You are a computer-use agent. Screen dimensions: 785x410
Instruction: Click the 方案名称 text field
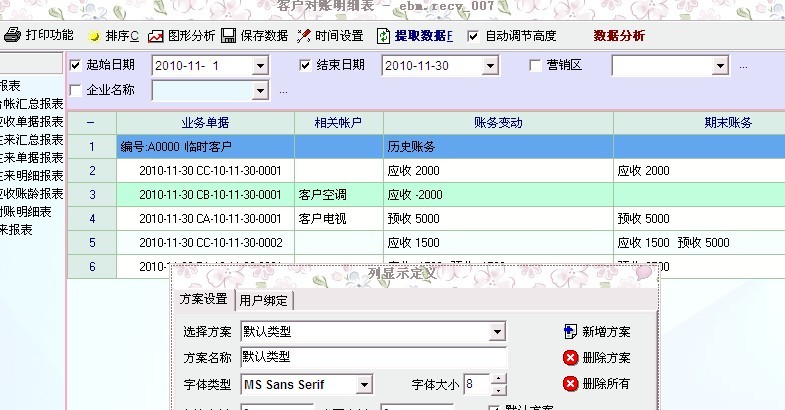373,357
